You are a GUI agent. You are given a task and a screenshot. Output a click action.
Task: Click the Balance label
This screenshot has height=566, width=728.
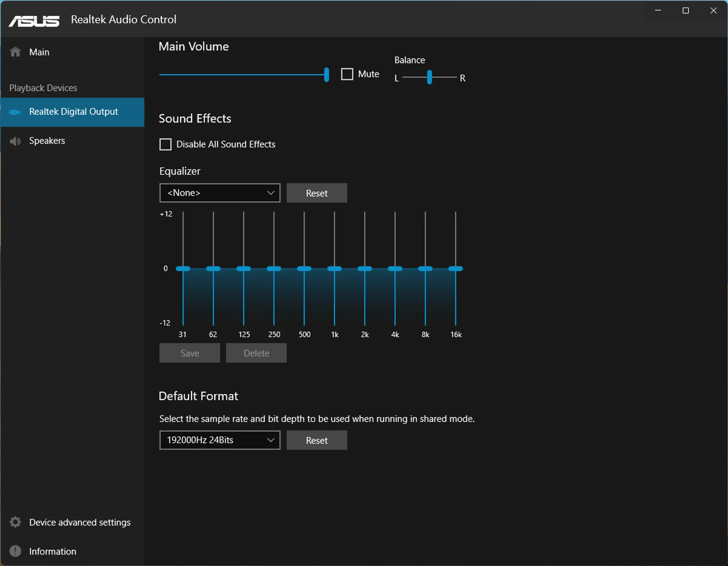(409, 60)
